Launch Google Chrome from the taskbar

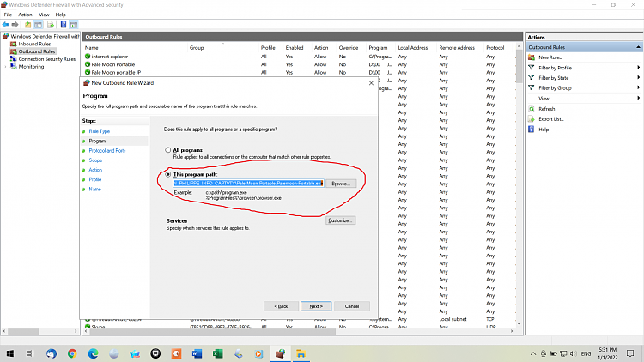(72, 353)
